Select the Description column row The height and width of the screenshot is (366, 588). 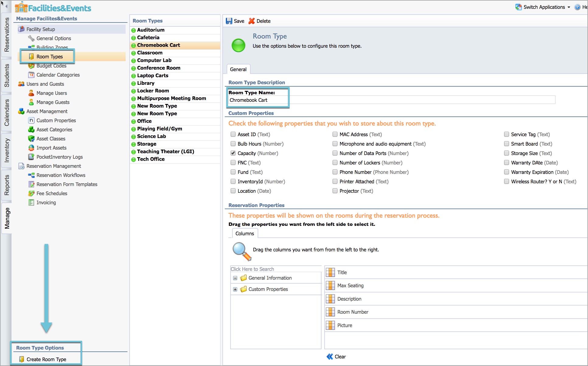point(456,299)
